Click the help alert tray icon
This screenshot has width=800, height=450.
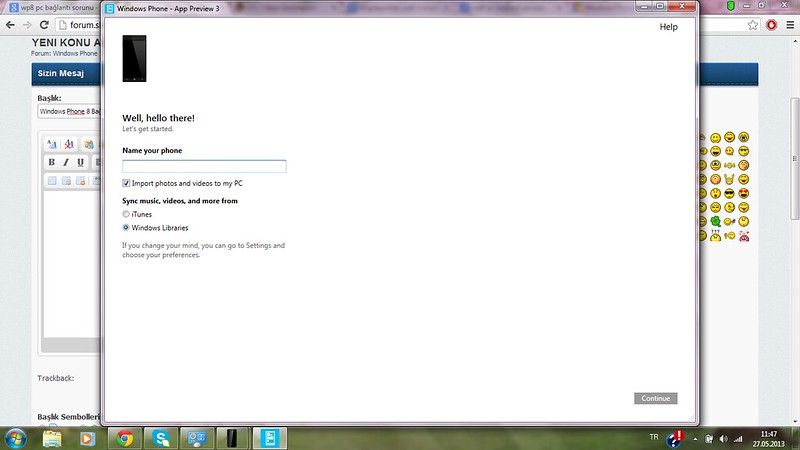676,438
